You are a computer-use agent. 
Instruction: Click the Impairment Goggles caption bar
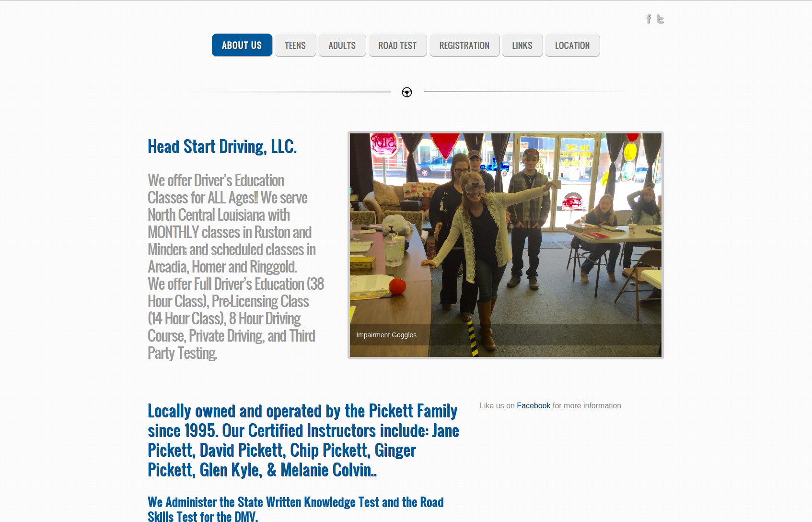[506, 335]
